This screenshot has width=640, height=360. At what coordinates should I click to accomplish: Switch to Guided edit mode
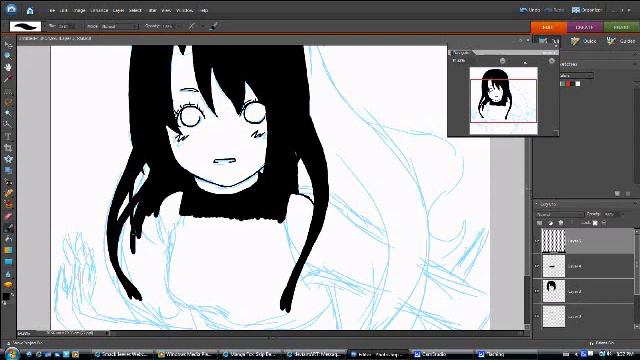621,41
